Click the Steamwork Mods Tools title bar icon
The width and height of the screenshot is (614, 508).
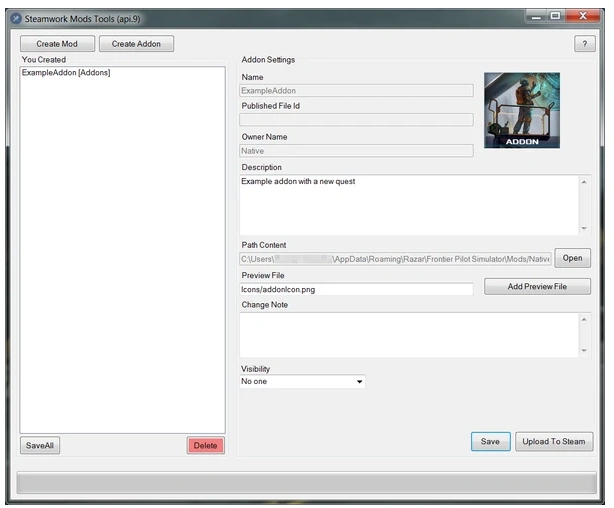[x=16, y=19]
